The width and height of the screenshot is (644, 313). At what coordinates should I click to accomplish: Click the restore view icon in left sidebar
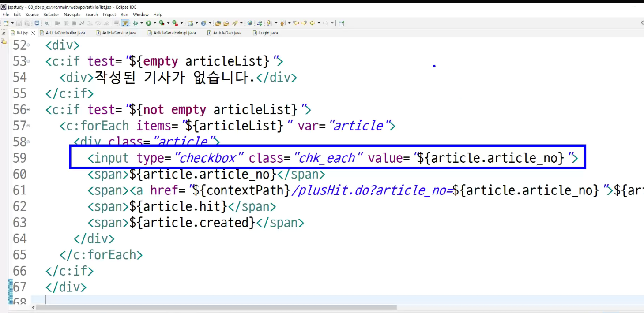(x=4, y=33)
